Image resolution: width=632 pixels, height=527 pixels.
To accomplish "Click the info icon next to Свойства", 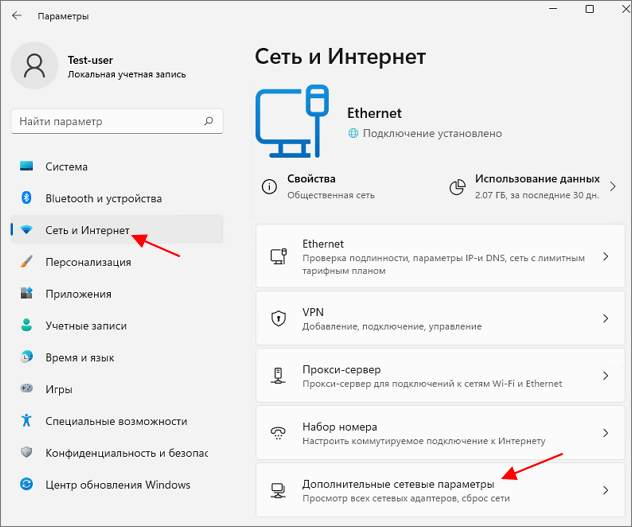I will pos(269,187).
